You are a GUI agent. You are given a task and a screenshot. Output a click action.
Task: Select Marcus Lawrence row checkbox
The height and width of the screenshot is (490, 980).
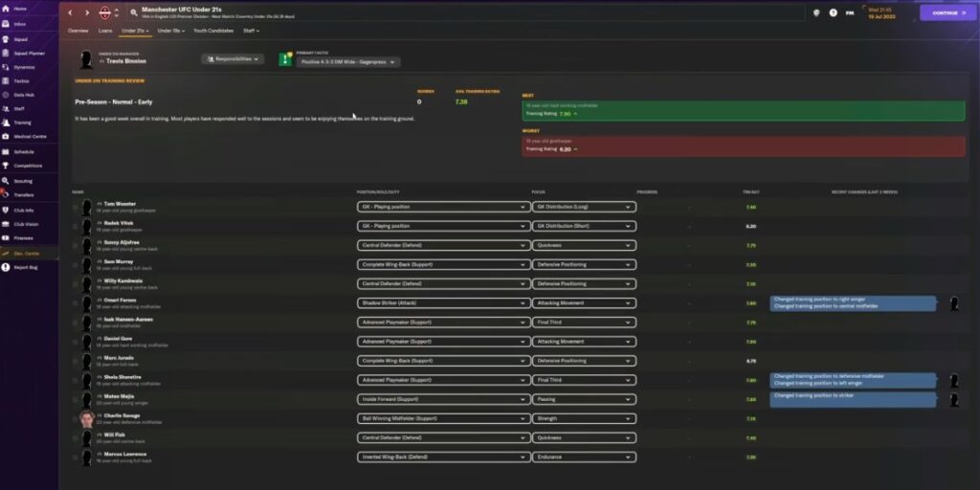point(76,457)
